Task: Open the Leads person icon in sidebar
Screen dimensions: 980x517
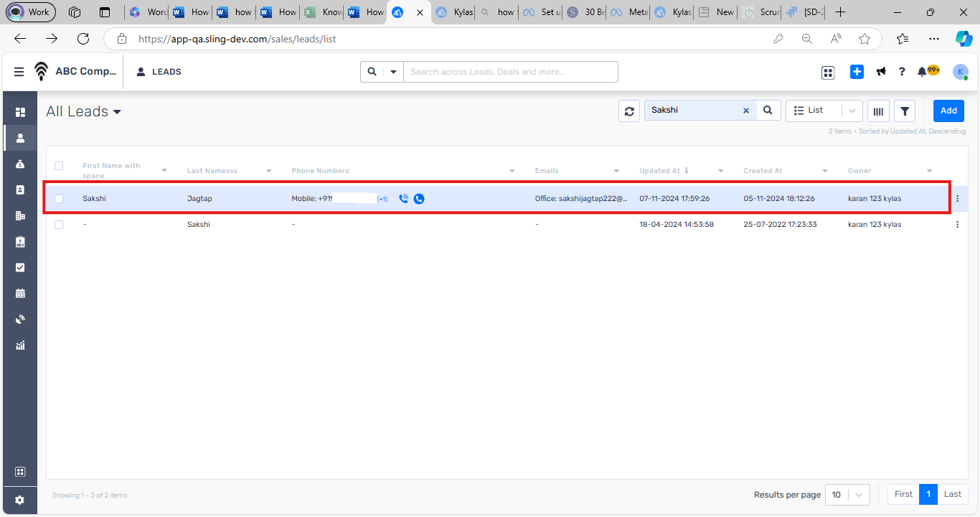Action: coord(20,138)
